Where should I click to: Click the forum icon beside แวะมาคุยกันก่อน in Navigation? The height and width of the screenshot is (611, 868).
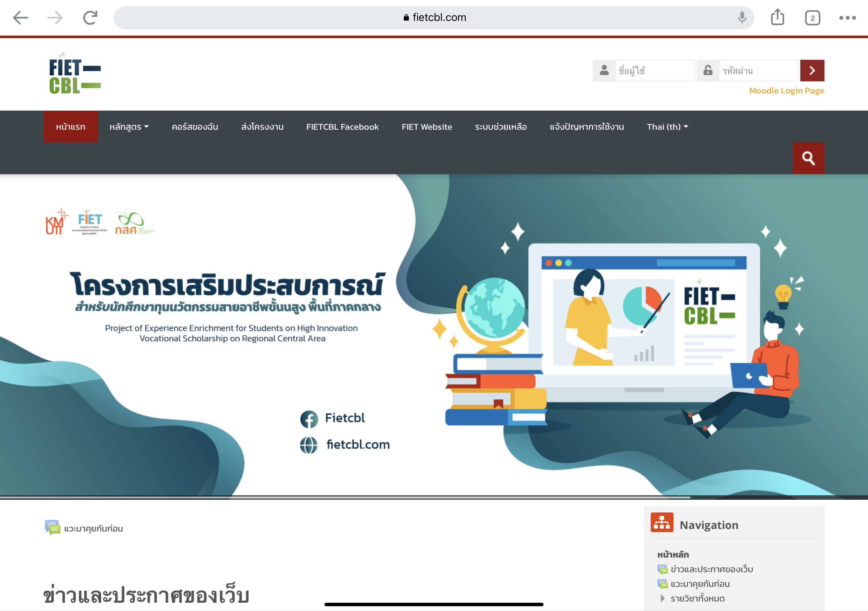click(x=662, y=584)
